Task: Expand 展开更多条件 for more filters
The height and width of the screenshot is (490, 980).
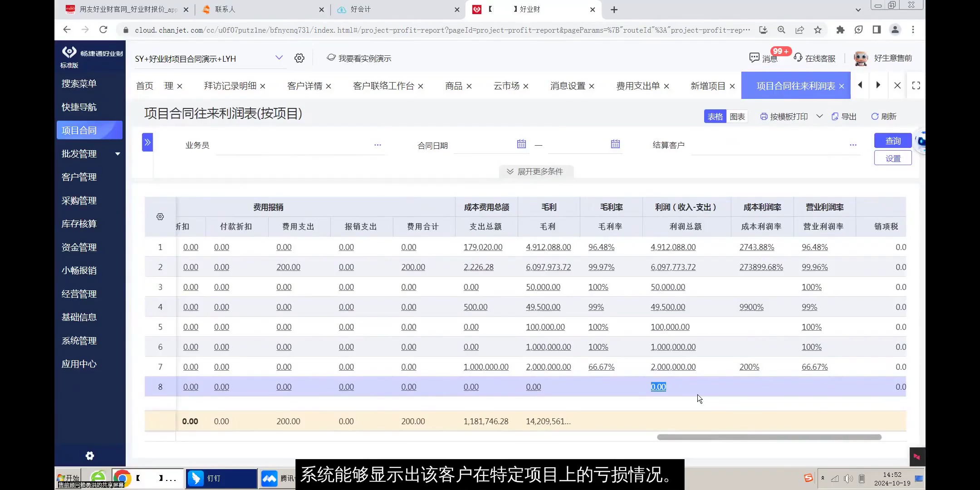Action: coord(535,171)
